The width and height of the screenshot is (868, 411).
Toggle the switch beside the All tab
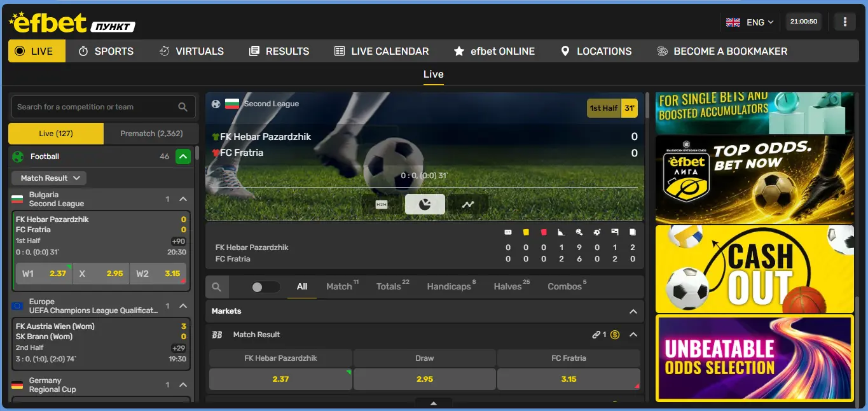pos(266,287)
